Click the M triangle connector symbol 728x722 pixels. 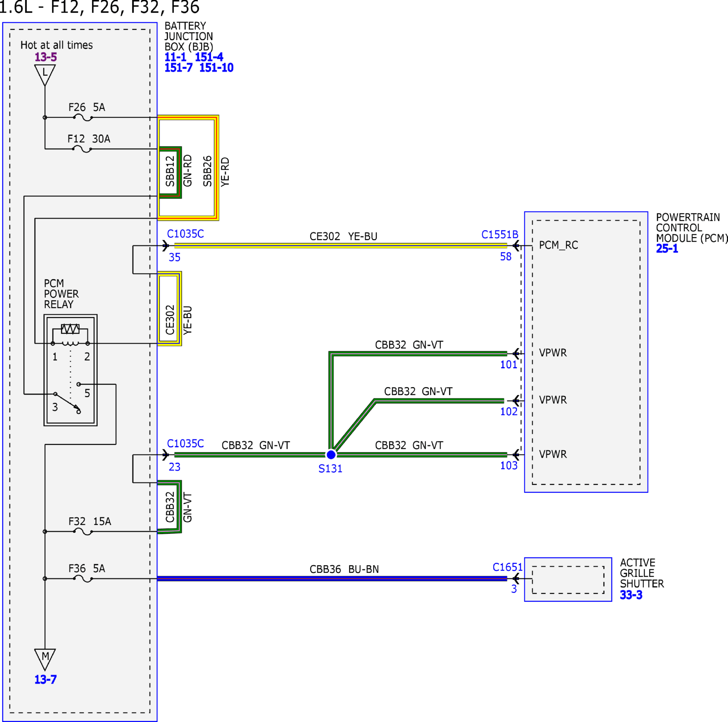[x=45, y=659]
